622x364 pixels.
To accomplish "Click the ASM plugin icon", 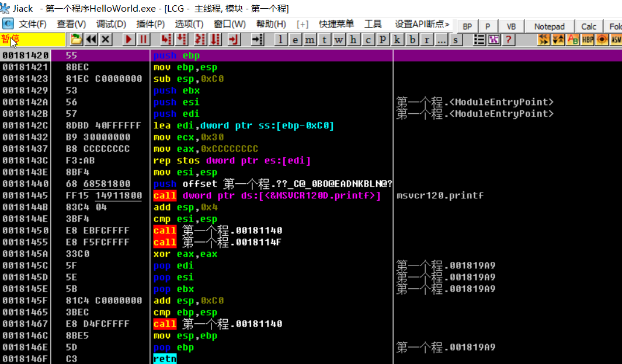I will tap(616, 40).
